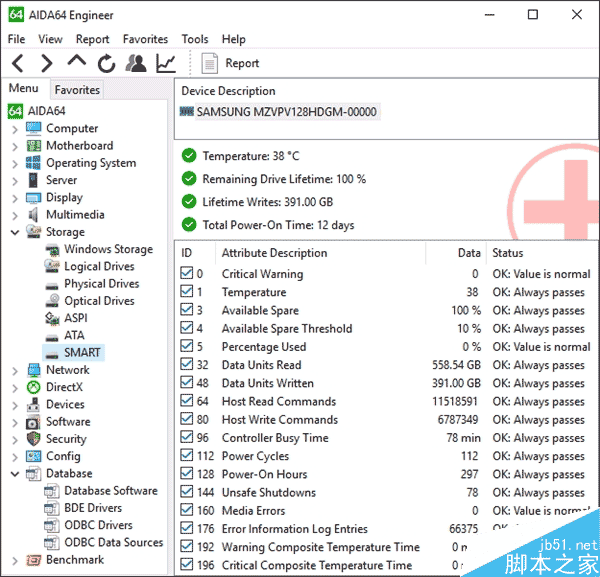Open the graph chart toolbar icon

166,63
